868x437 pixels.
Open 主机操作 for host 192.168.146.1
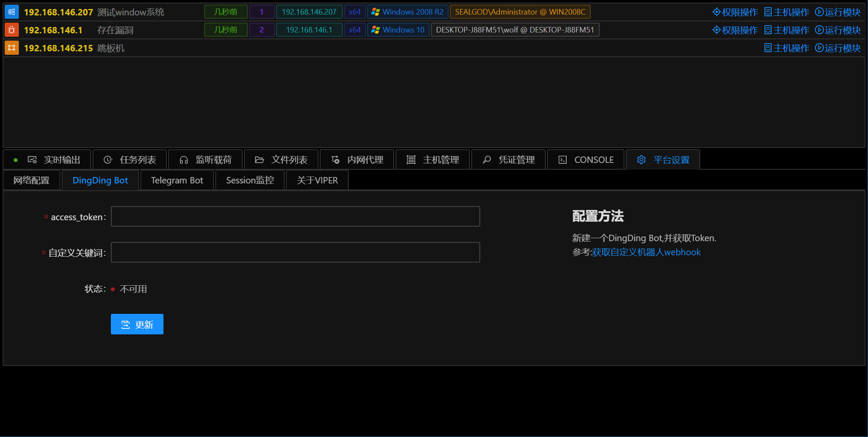(x=787, y=30)
